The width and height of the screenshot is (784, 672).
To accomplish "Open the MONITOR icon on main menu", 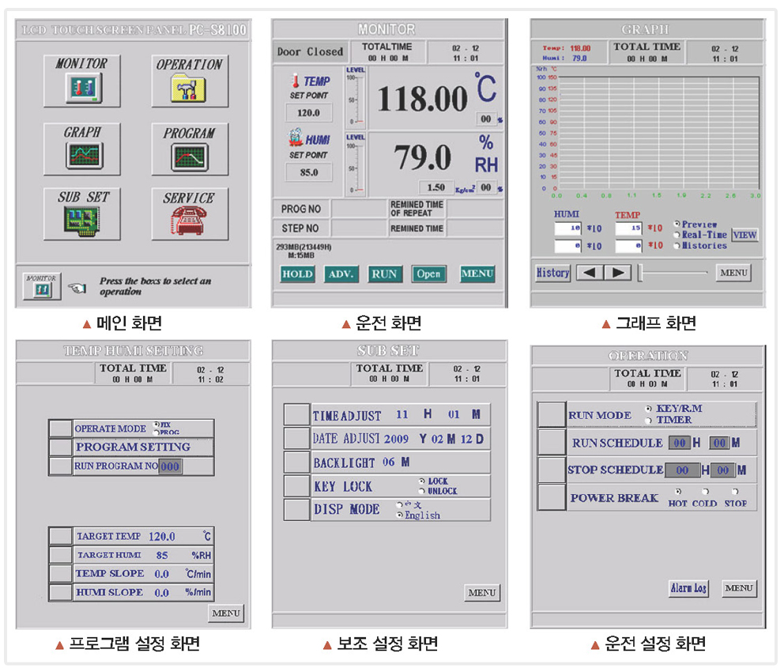I will [83, 88].
